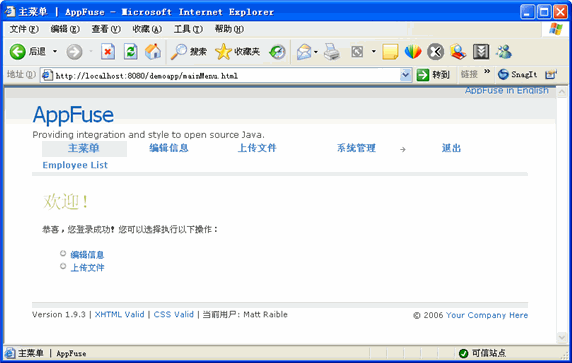Select the 编辑信息 navigation tab
Screen dimensions: 572x363
169,148
